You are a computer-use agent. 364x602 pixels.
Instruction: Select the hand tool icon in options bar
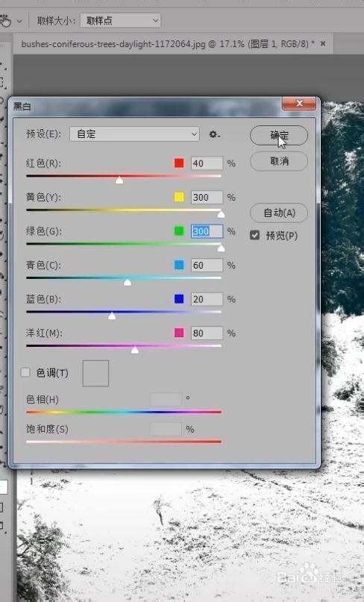5,20
